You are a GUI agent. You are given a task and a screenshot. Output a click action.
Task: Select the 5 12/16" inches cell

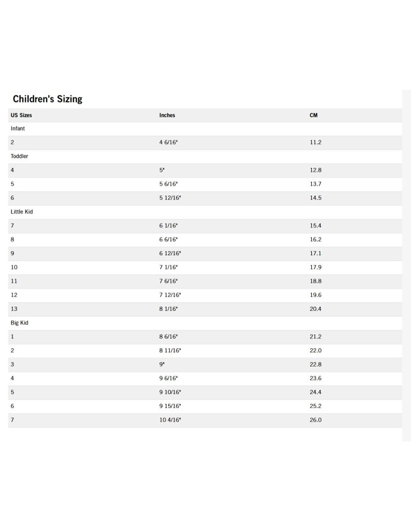tap(170, 198)
